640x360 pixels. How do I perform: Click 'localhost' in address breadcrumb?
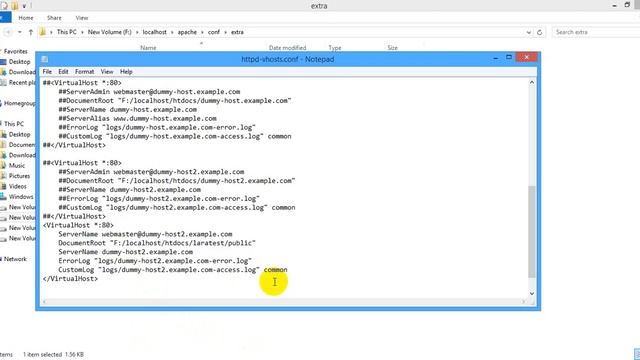(154, 32)
